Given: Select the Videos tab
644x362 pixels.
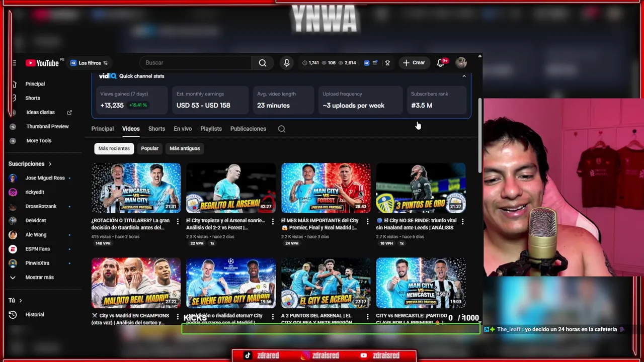Looking at the screenshot, I should [x=131, y=129].
